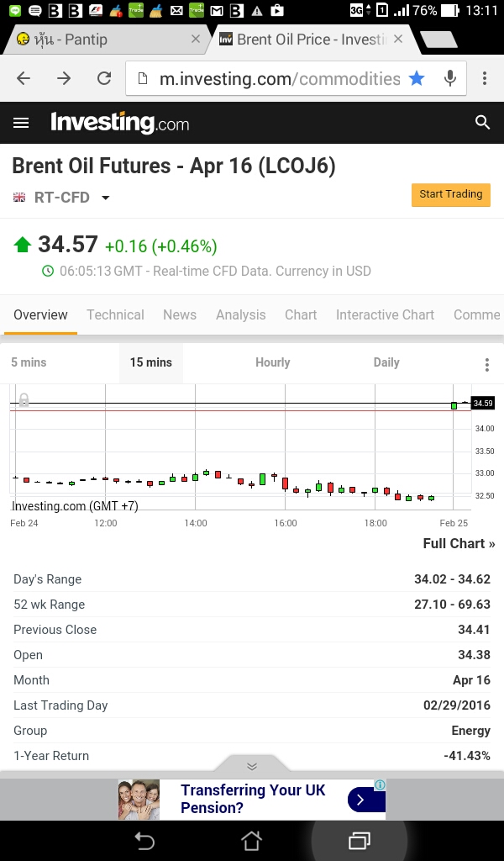Open the Analysis tab
Viewport: 504px width, 861px height.
pos(241,314)
